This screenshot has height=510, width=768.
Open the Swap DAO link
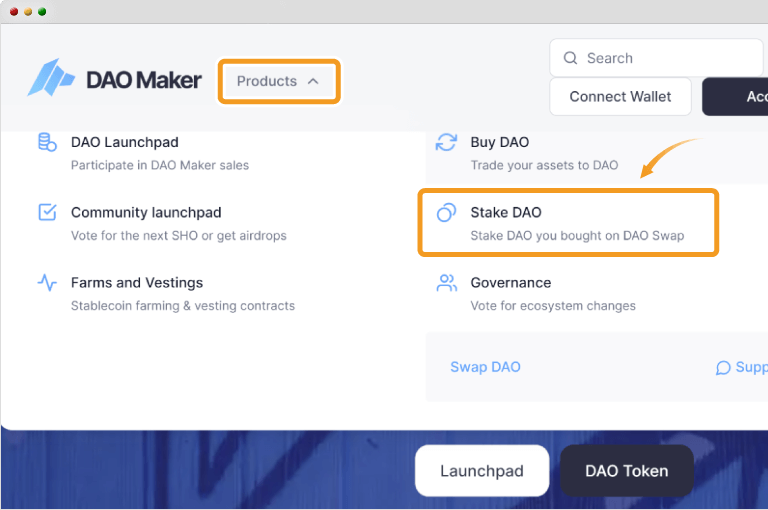[x=485, y=367]
